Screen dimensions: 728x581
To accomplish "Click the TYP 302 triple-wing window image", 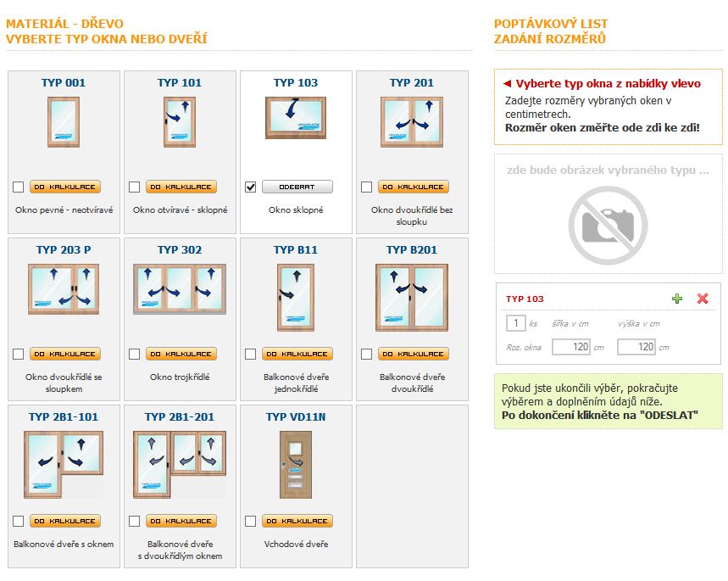I will [179, 288].
